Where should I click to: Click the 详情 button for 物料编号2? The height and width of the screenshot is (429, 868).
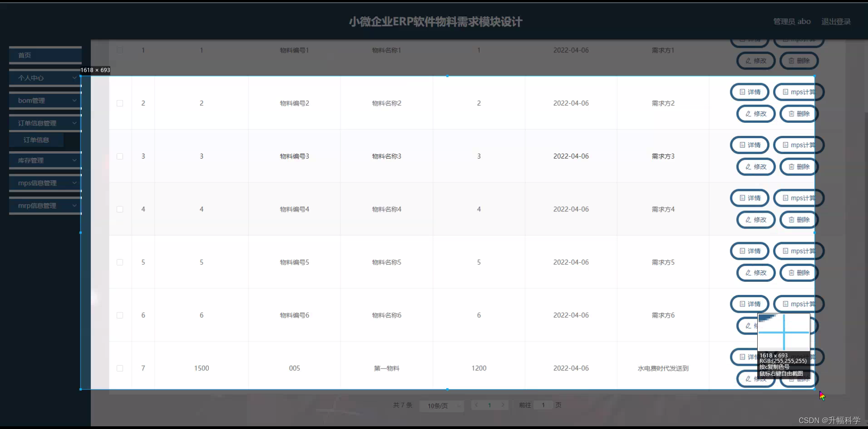click(749, 92)
